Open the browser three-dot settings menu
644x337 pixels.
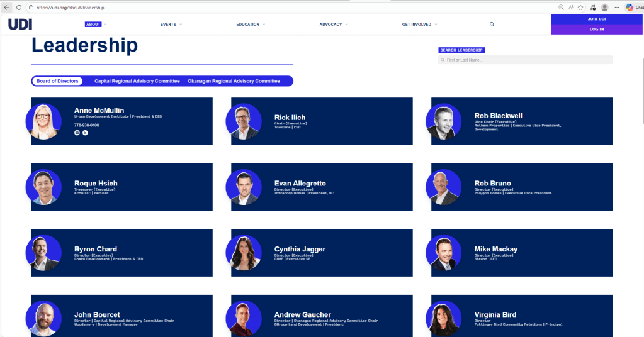(617, 7)
